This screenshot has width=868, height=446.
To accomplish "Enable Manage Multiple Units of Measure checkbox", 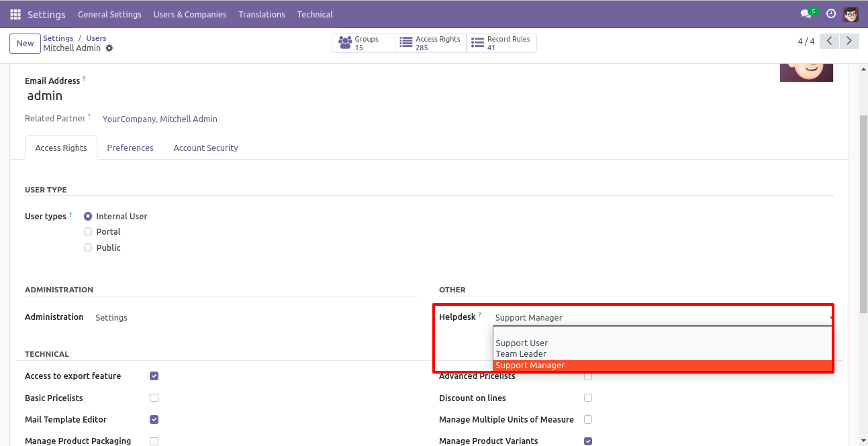I will click(x=588, y=419).
